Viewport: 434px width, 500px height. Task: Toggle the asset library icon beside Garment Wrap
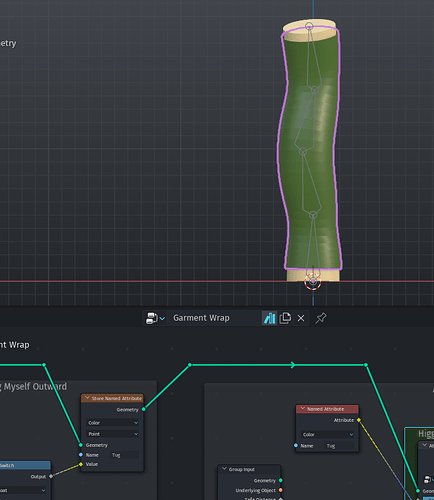(269, 318)
